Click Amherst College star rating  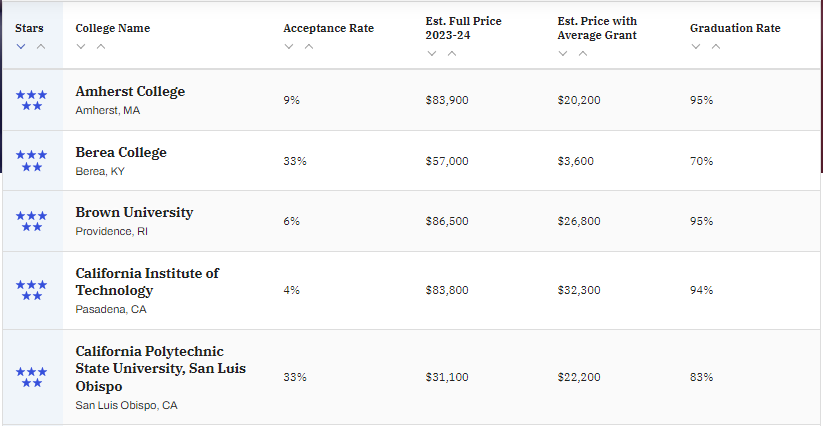pos(31,100)
